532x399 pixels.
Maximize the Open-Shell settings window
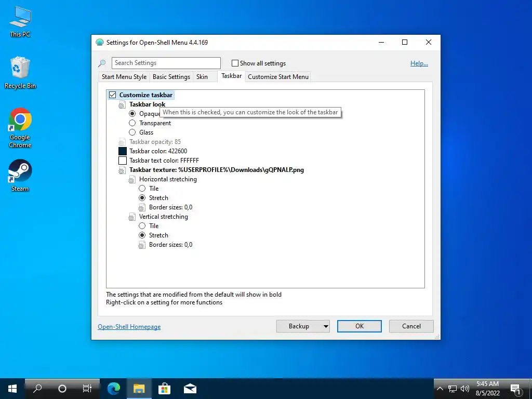404,43
